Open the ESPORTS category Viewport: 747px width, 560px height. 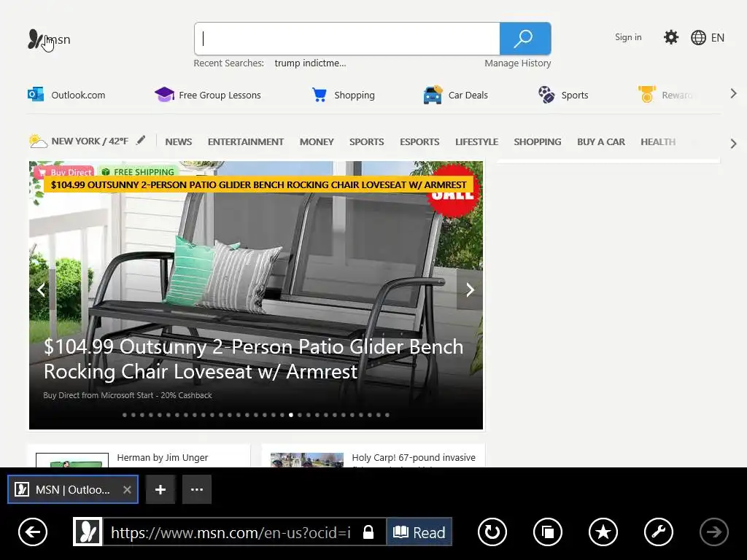click(x=419, y=142)
